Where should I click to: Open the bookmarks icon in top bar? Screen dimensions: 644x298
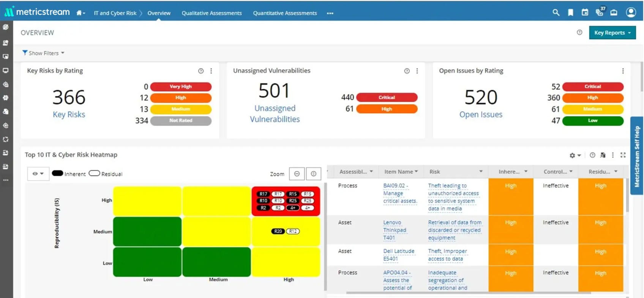(570, 13)
